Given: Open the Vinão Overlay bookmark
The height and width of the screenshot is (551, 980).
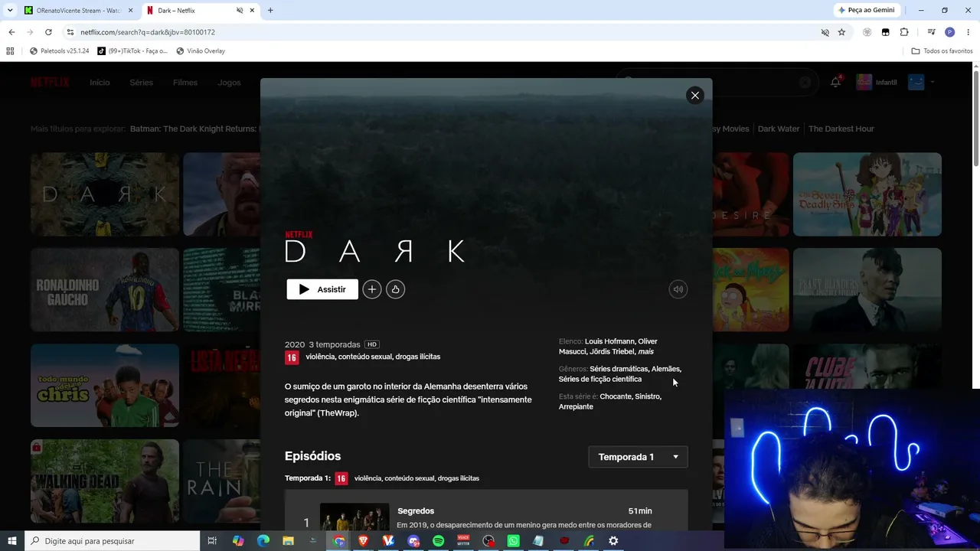Looking at the screenshot, I should (x=201, y=51).
